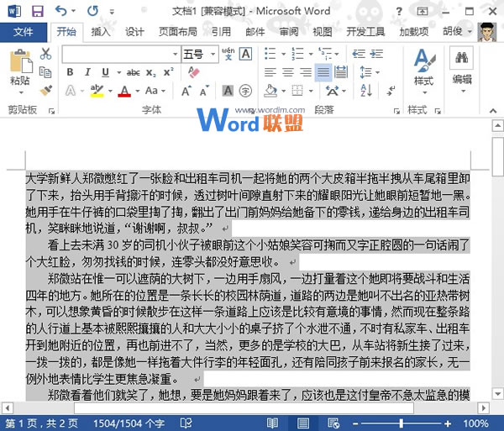The image size is (504, 431).
Task: Decrease paragraph indent
Action: (359, 54)
